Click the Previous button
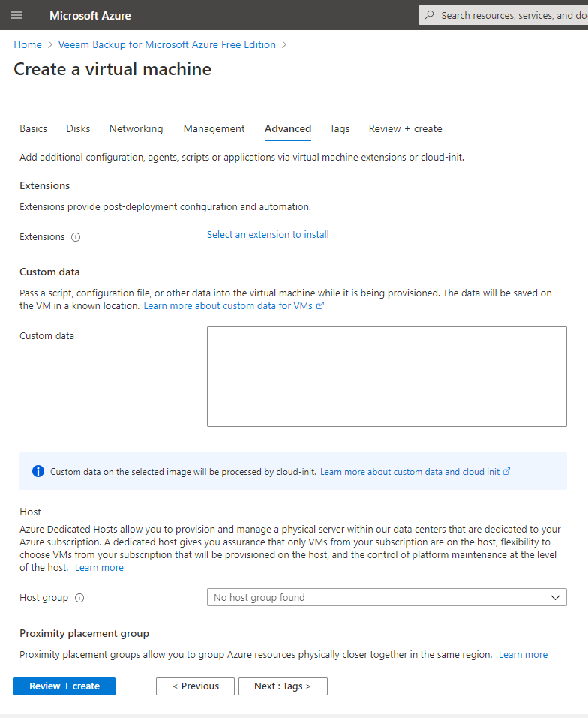Screen dimensions: 588x718 click(196, 686)
